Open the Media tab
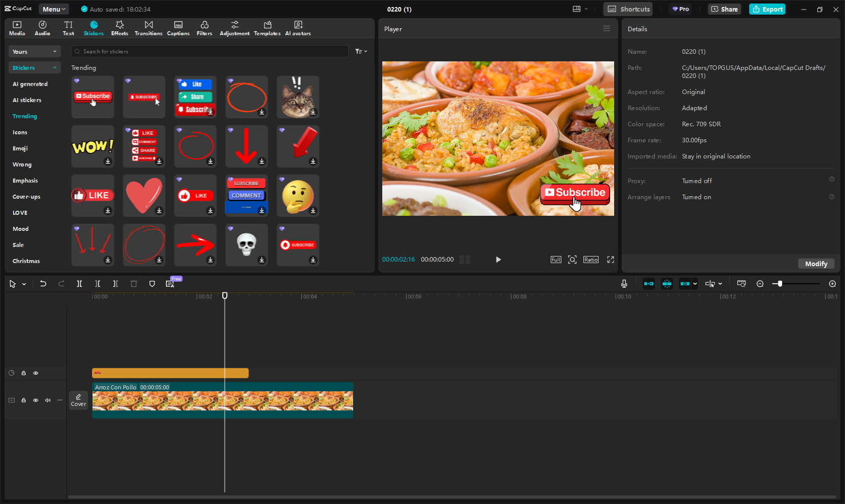 tap(17, 28)
